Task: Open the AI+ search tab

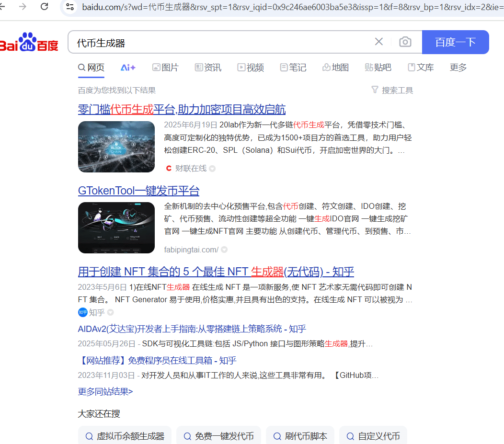Action: coord(128,68)
